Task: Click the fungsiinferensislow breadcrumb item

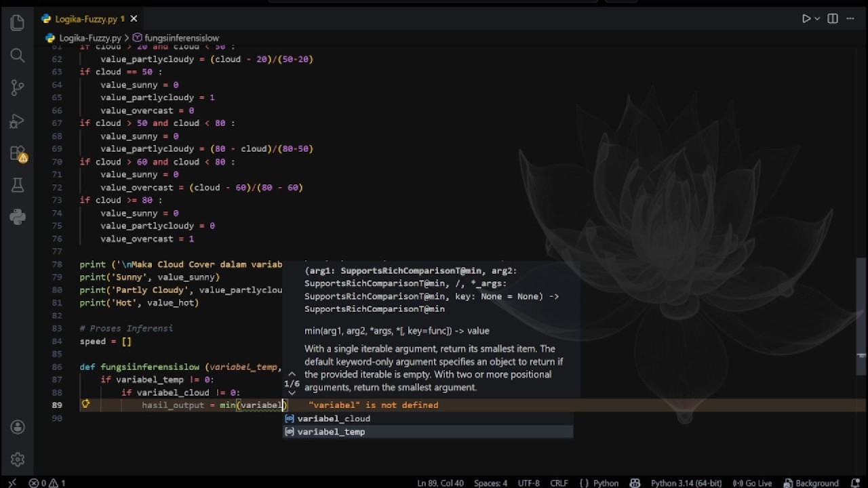Action: coord(176,38)
